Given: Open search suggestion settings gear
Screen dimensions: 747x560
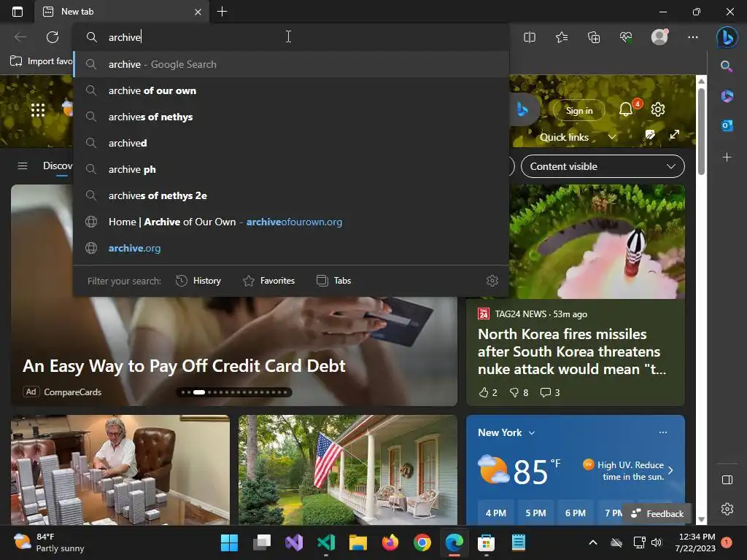Looking at the screenshot, I should click(x=492, y=281).
